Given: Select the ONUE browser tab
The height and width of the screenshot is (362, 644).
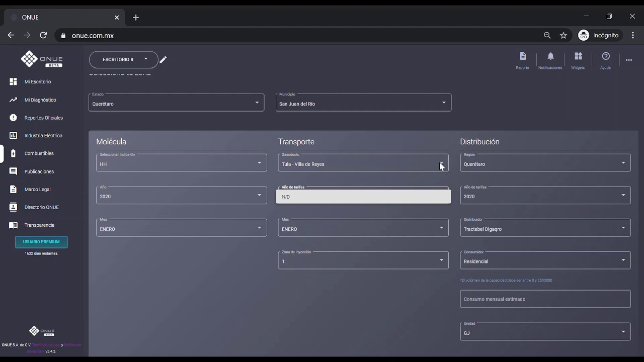Looking at the screenshot, I should click(64, 17).
